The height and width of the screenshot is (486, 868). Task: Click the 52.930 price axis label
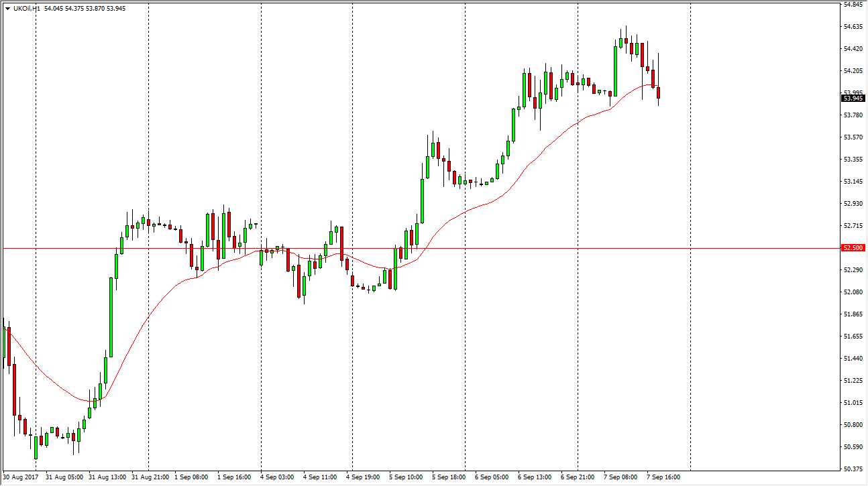[x=853, y=204]
